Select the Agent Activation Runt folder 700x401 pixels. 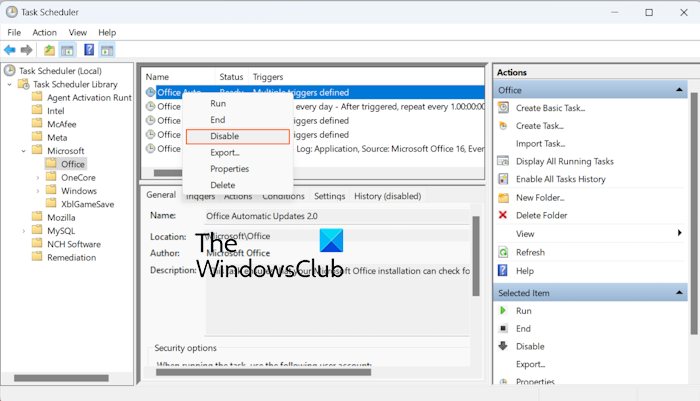click(89, 97)
